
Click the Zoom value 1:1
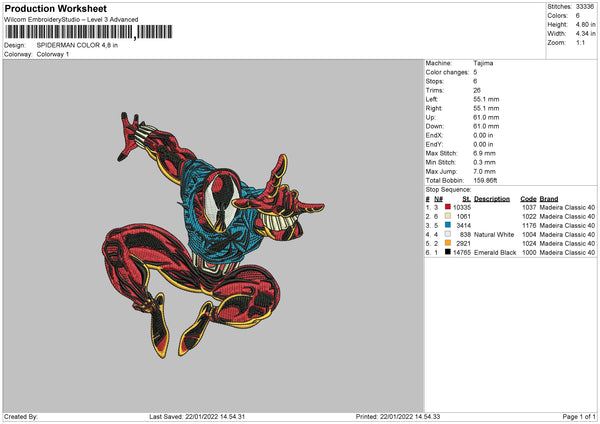pyautogui.click(x=580, y=42)
